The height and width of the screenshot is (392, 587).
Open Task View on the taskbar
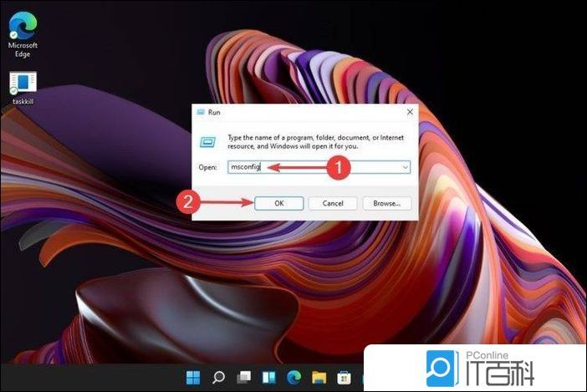(243, 378)
